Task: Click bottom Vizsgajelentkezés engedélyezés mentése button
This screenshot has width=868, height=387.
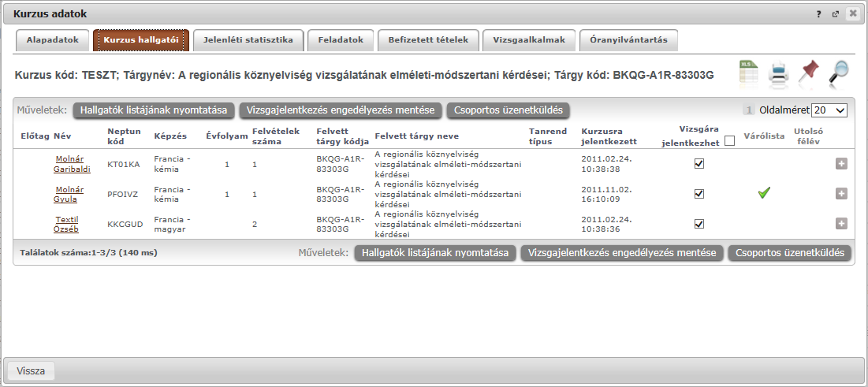Action: click(x=622, y=253)
